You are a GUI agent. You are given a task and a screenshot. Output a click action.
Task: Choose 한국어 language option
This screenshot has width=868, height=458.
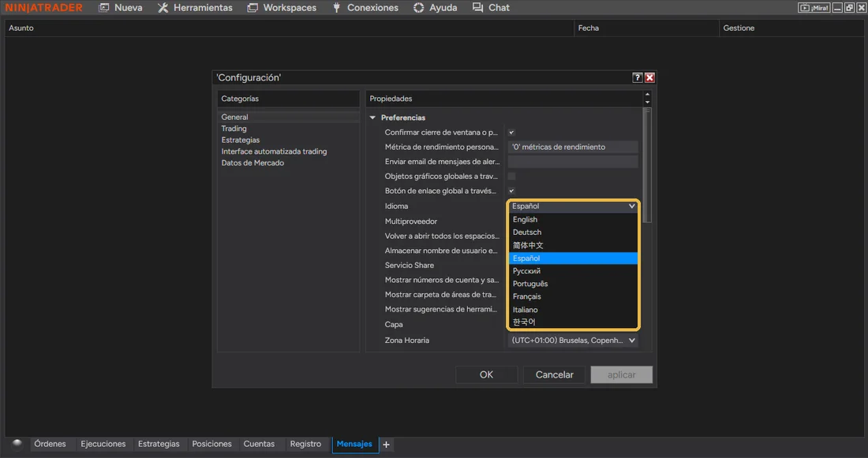click(x=573, y=322)
